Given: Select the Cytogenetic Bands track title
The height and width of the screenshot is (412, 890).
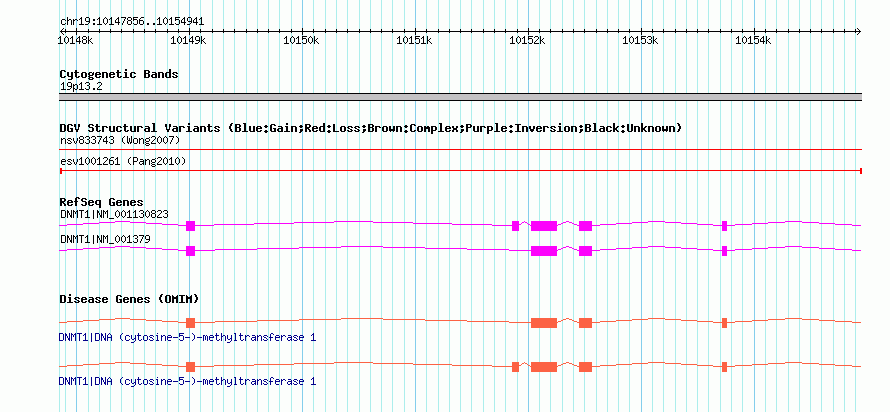Looking at the screenshot, I should point(119,74).
